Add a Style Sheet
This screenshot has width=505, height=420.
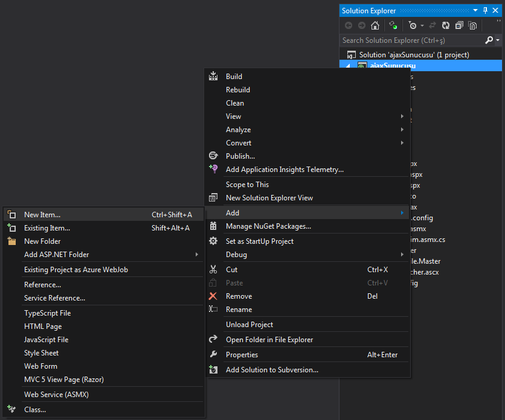click(41, 353)
